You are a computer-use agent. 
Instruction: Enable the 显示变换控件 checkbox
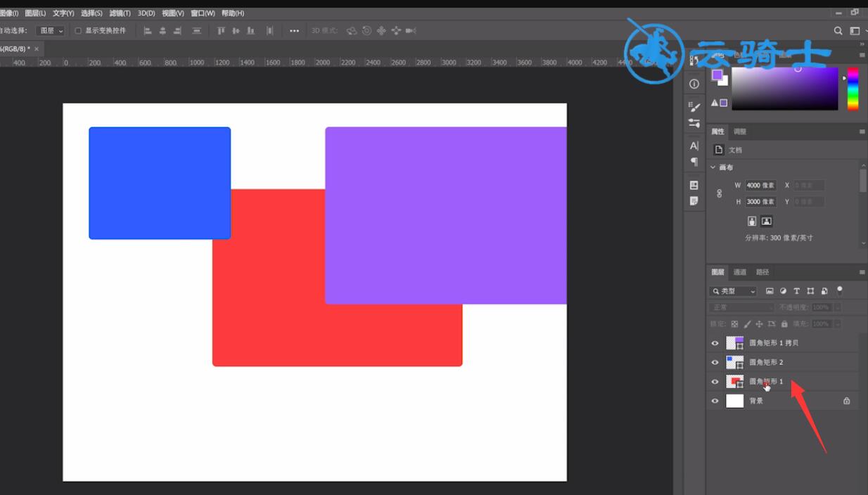78,31
